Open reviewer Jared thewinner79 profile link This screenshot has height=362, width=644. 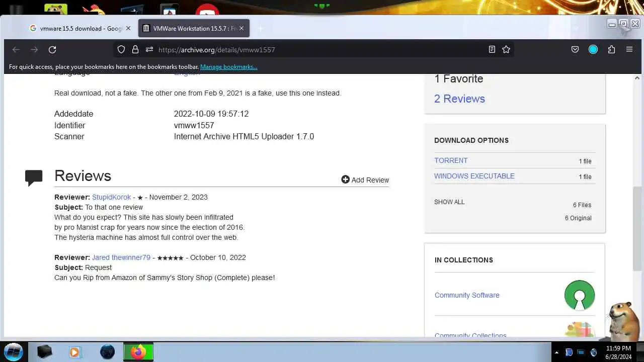(x=121, y=257)
